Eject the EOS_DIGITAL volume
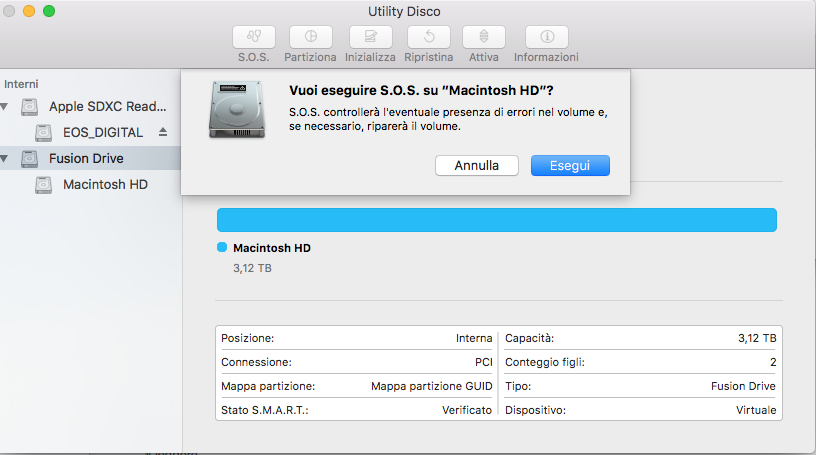The image size is (816, 455). pos(163,132)
